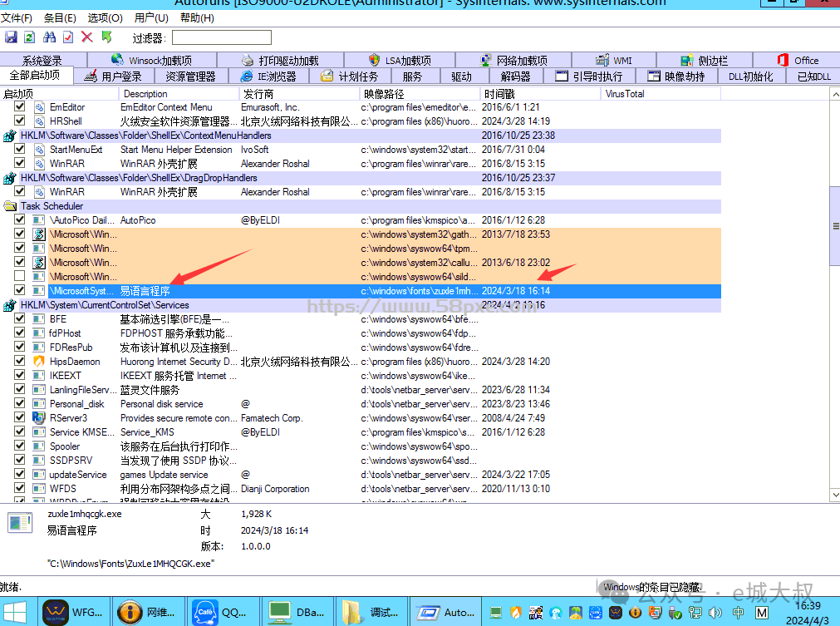
Task: Open the 网维 taskbar app
Action: tap(149, 612)
